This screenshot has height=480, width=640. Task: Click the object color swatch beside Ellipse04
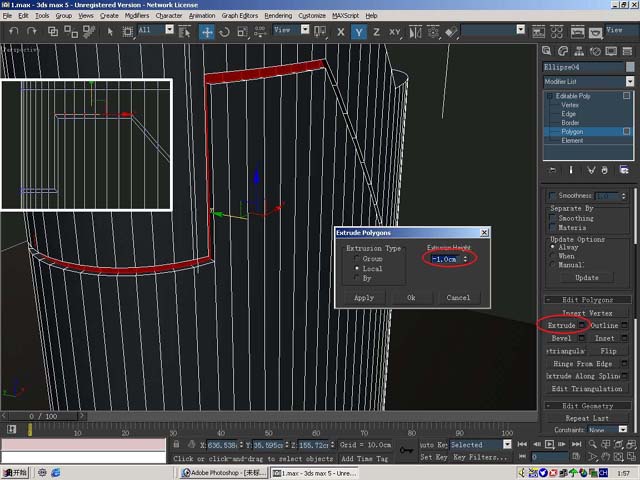pyautogui.click(x=630, y=67)
